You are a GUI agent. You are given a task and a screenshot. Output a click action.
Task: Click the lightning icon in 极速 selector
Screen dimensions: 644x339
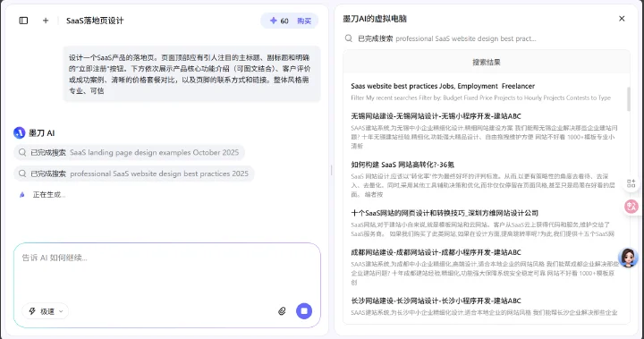(32, 311)
